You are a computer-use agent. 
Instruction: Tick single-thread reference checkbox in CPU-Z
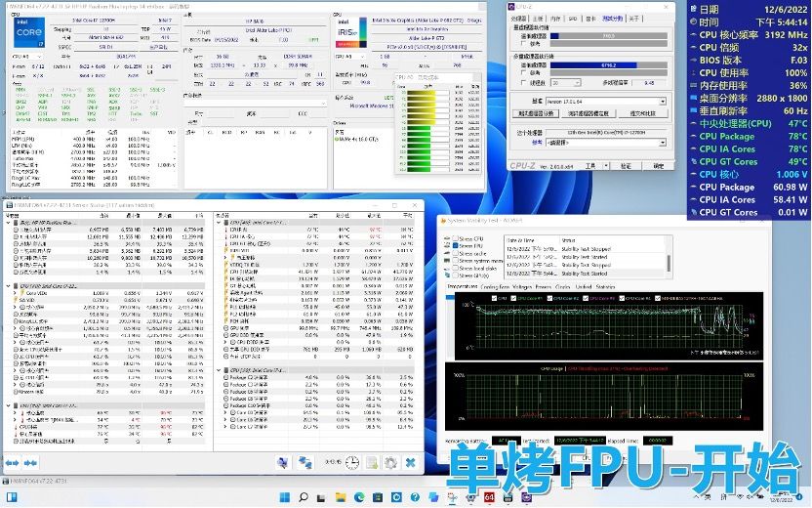coord(525,44)
